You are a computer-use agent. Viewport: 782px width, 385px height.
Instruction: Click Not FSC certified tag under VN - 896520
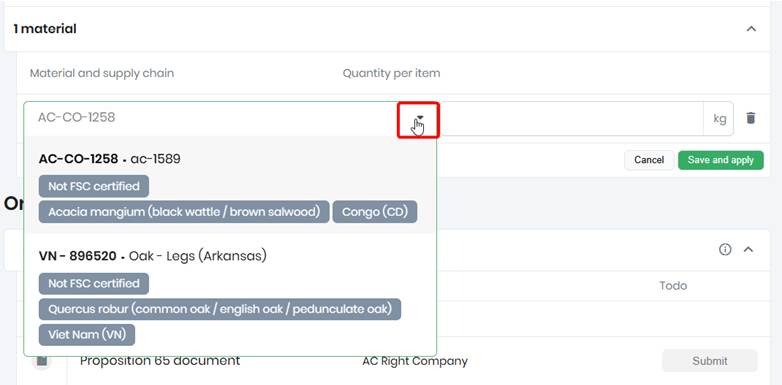[x=94, y=283]
